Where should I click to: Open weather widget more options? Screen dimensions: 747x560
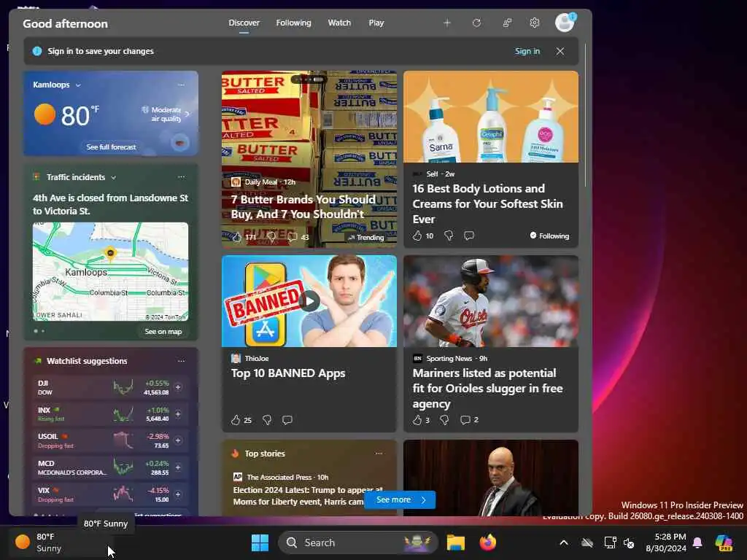[181, 85]
